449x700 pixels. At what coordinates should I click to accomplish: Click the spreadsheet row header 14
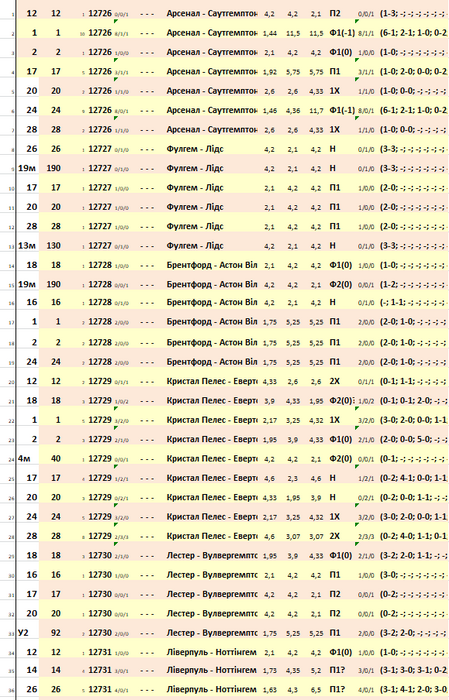click(x=12, y=267)
